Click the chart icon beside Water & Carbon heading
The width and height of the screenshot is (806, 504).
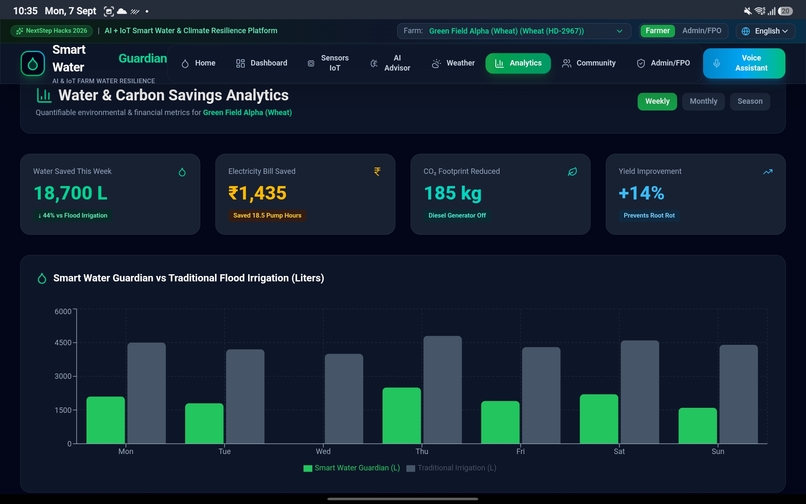[44, 95]
